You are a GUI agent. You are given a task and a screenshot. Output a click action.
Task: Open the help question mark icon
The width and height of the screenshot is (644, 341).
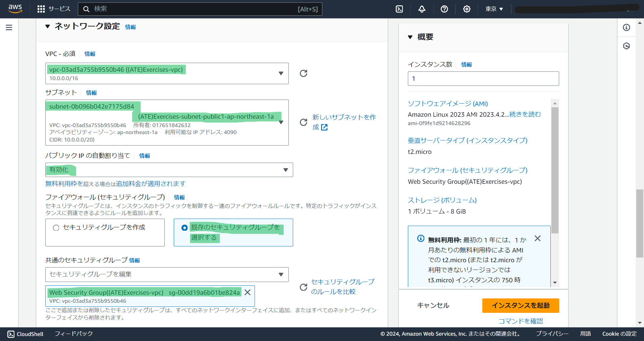(x=444, y=9)
